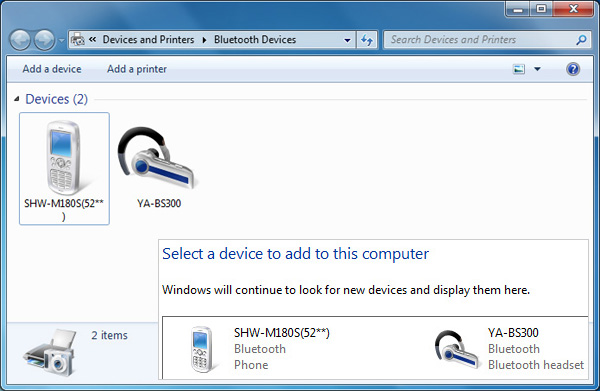Click the Bluetooth headset description text
This screenshot has height=391, width=600.
click(536, 365)
